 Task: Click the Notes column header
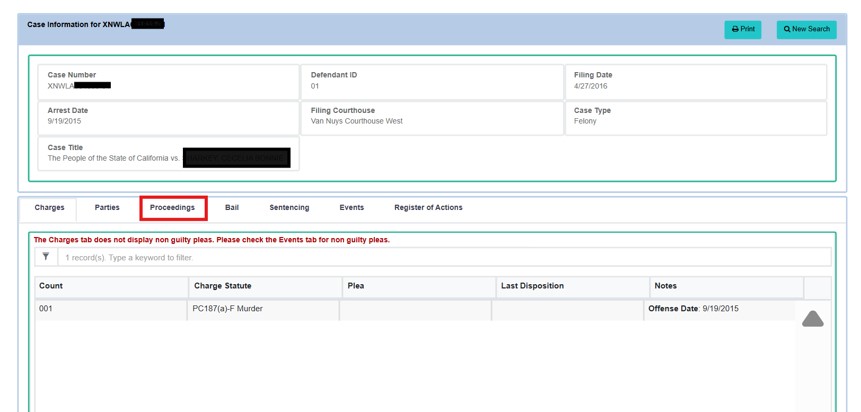pyautogui.click(x=726, y=287)
